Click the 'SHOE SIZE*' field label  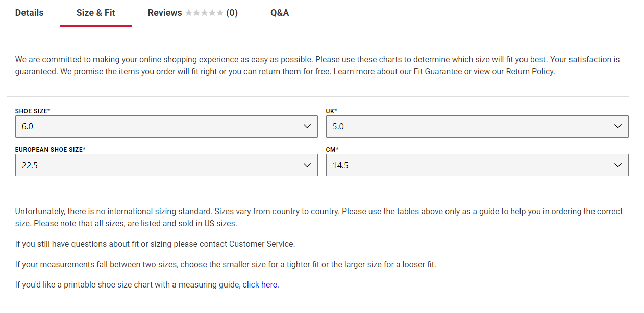coord(33,111)
